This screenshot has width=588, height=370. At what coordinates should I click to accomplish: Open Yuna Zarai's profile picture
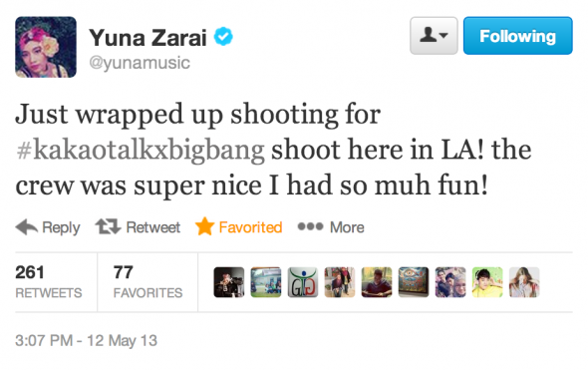[46, 47]
